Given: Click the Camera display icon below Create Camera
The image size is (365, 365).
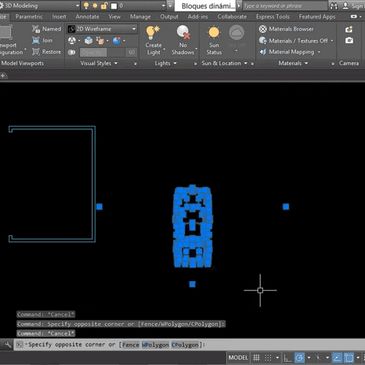Looking at the screenshot, I should coord(349,40).
